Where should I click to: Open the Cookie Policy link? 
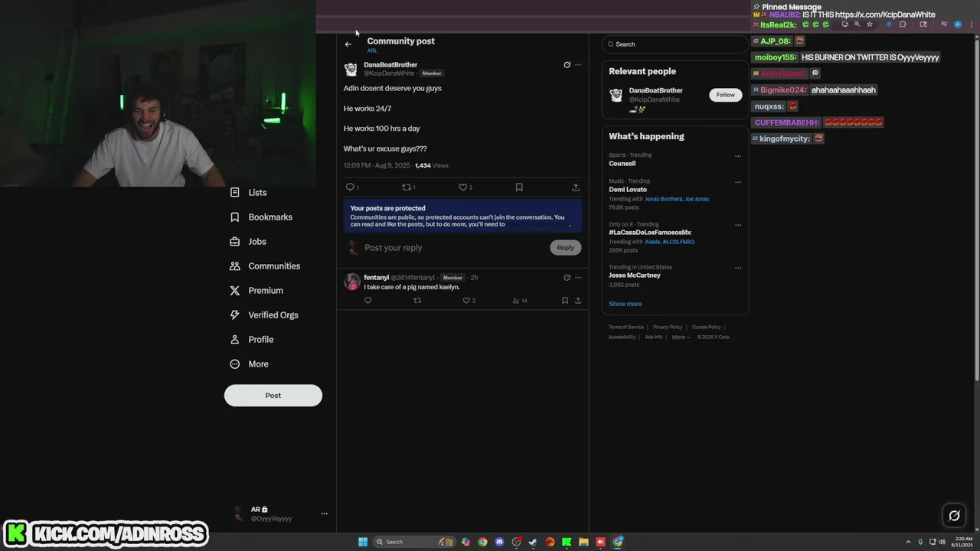coord(706,328)
